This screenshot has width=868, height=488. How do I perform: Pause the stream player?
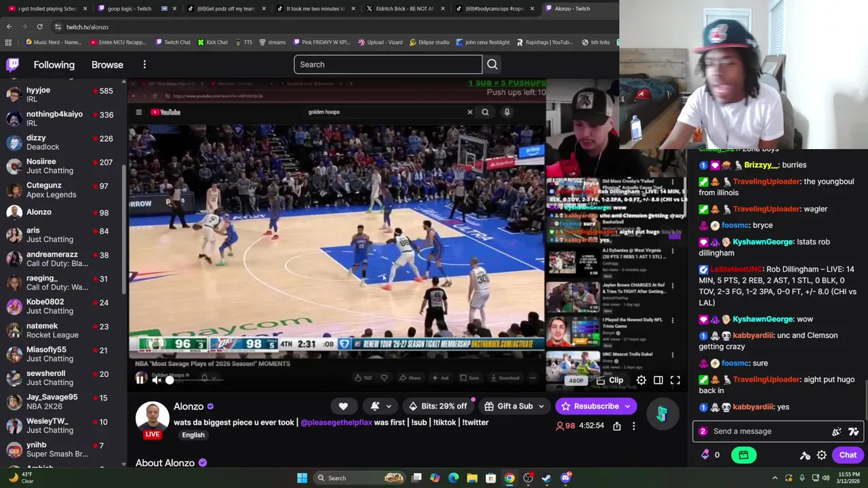pos(140,380)
